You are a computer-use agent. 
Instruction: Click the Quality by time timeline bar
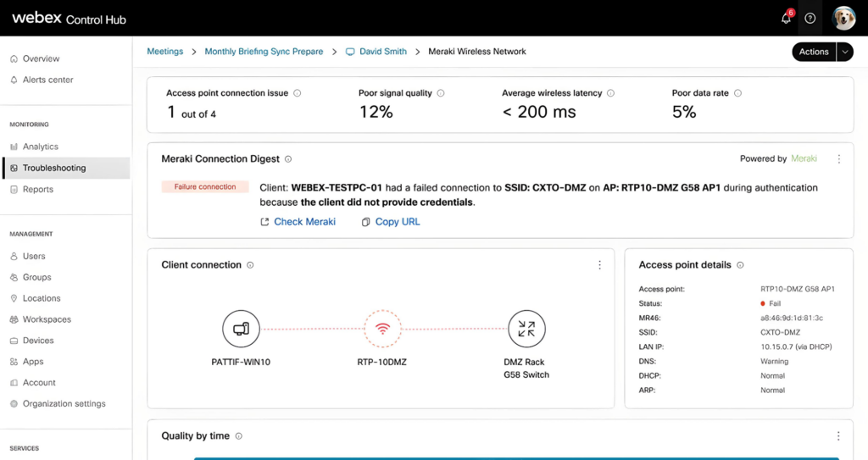516,458
